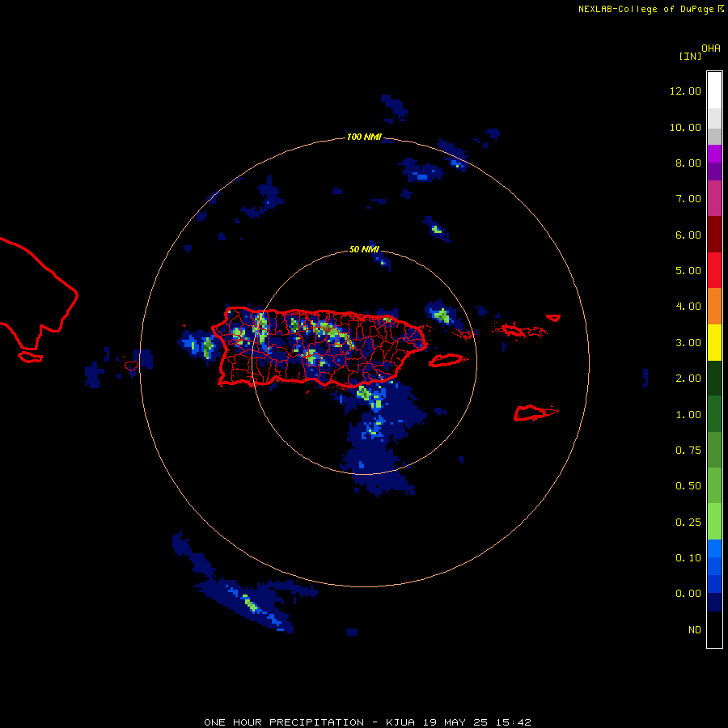Select the navy 0.00 color band
The height and width of the screenshot is (728, 728).
(714, 603)
